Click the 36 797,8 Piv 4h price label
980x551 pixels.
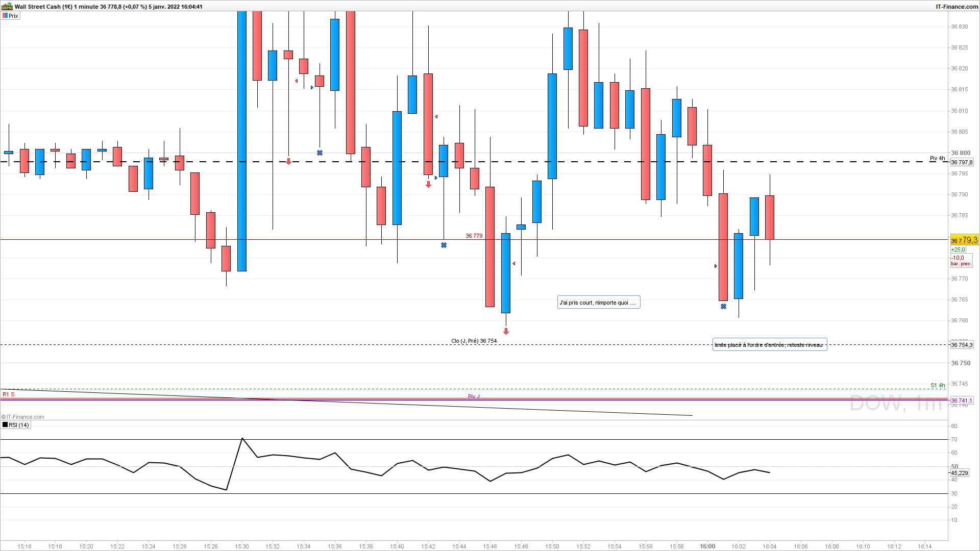tap(962, 162)
